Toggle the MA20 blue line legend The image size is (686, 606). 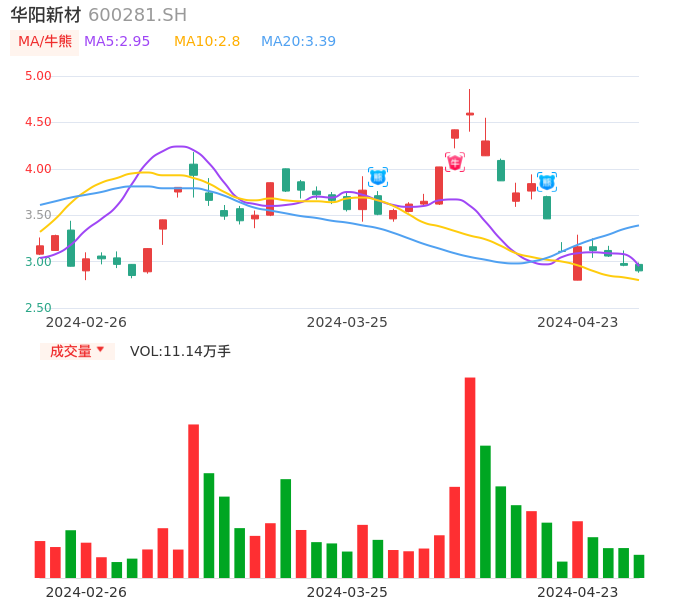pyautogui.click(x=298, y=42)
